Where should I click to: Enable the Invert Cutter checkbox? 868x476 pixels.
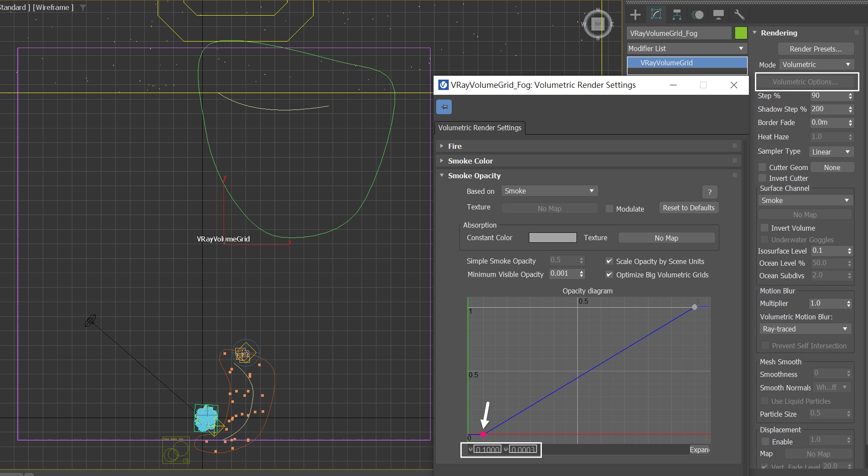click(763, 178)
